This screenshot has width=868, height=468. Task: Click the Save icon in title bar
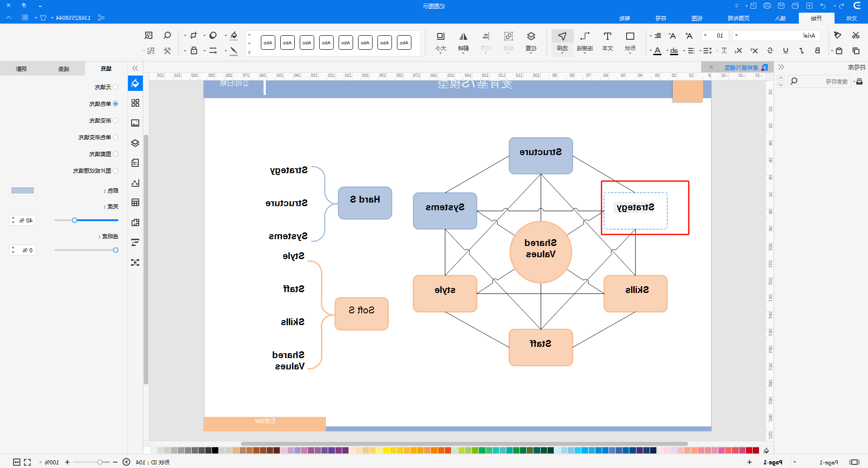pyautogui.click(x=781, y=6)
